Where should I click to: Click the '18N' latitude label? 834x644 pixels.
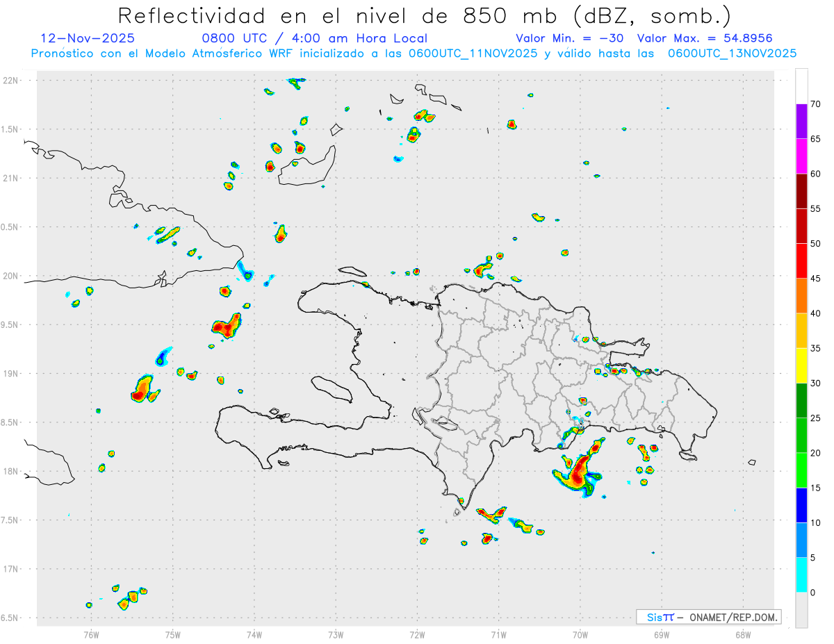(x=12, y=471)
